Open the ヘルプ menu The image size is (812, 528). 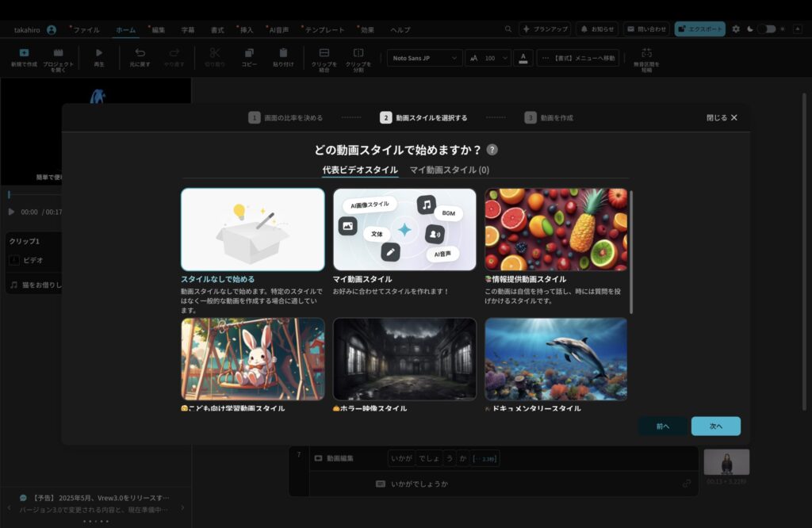point(400,30)
